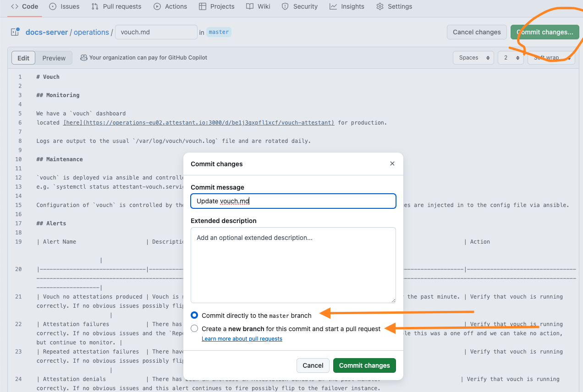
Task: Open the indent size dropdown showing 2
Action: [511, 58]
